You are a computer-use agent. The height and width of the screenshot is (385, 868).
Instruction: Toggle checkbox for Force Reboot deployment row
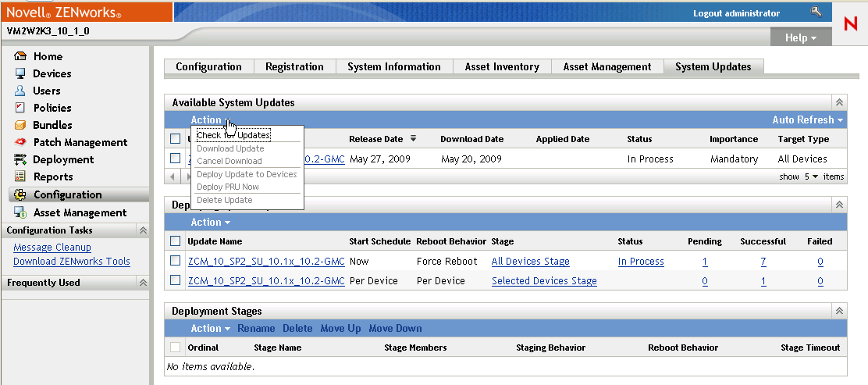(176, 261)
